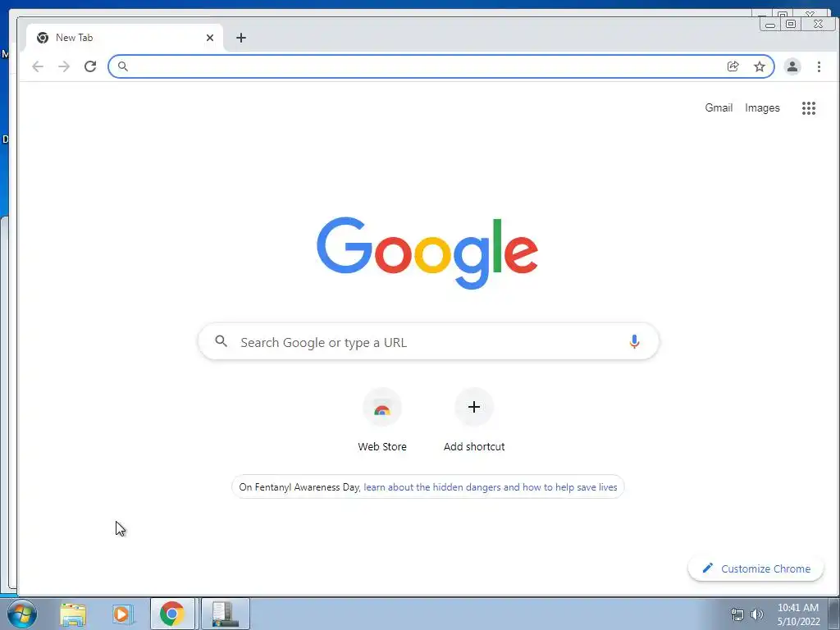
Task: Go back with the browser back arrow
Action: [x=38, y=66]
